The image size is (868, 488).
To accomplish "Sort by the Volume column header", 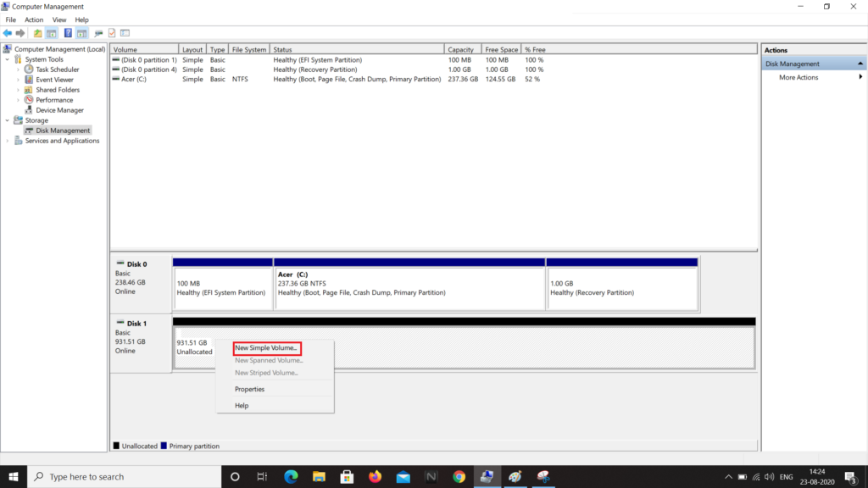I will pyautogui.click(x=144, y=49).
